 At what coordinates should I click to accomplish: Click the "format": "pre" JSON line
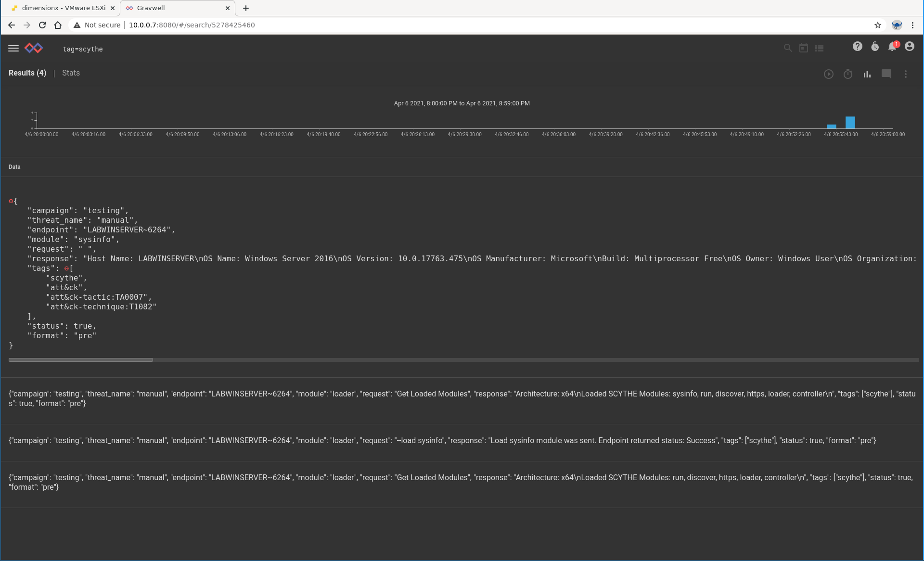pos(62,336)
